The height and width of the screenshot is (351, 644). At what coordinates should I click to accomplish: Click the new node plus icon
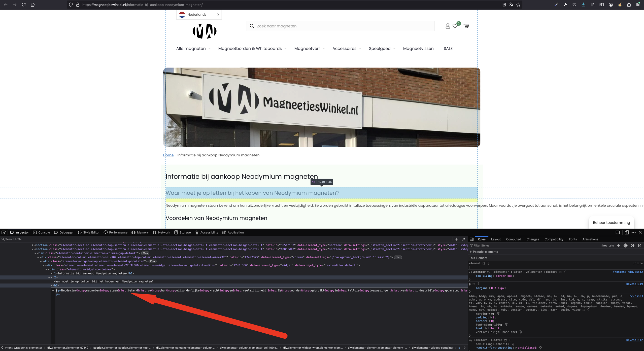tap(456, 239)
